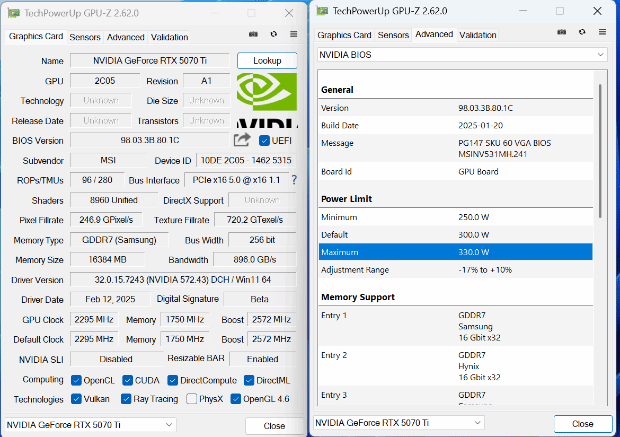Select the Version row in General section
The width and height of the screenshot is (620, 437).
tap(456, 108)
